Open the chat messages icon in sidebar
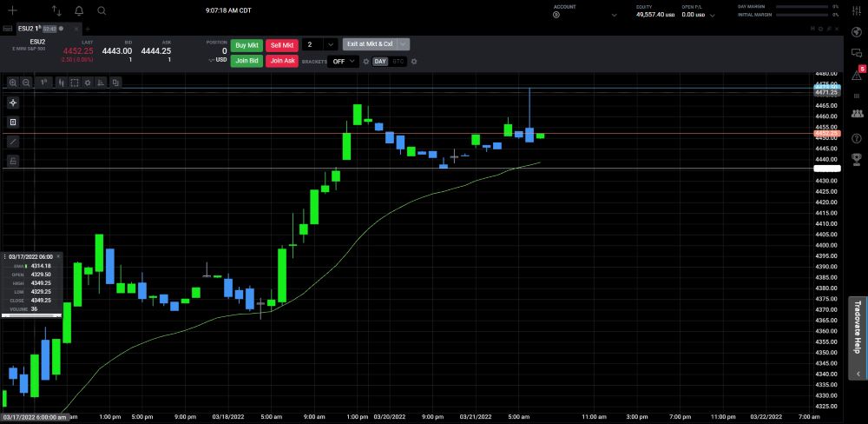 click(857, 53)
